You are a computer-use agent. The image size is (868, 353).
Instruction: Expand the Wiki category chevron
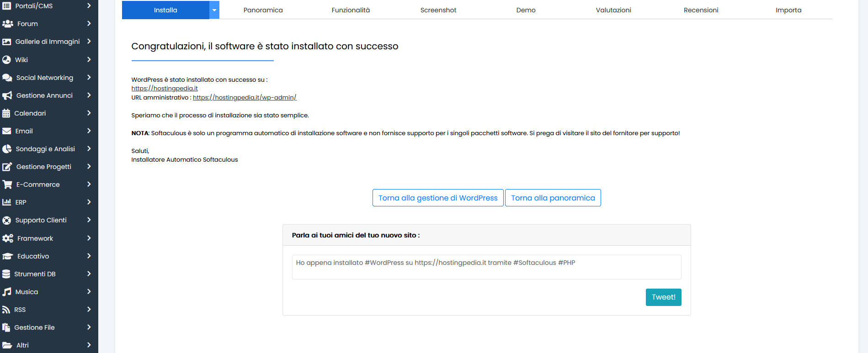(89, 59)
